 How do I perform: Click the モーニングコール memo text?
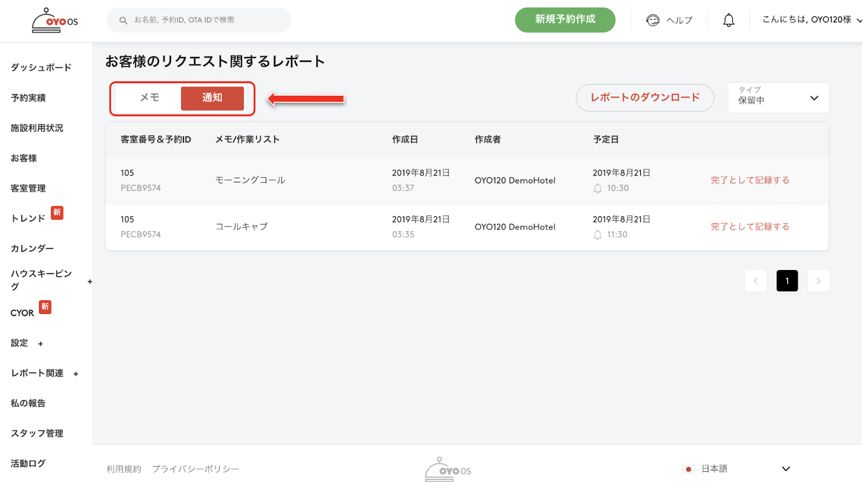(250, 181)
